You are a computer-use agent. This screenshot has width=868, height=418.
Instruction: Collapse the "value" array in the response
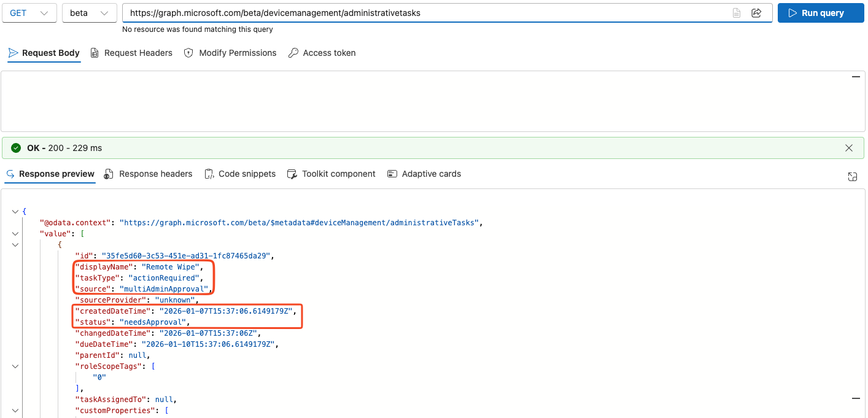(x=15, y=233)
